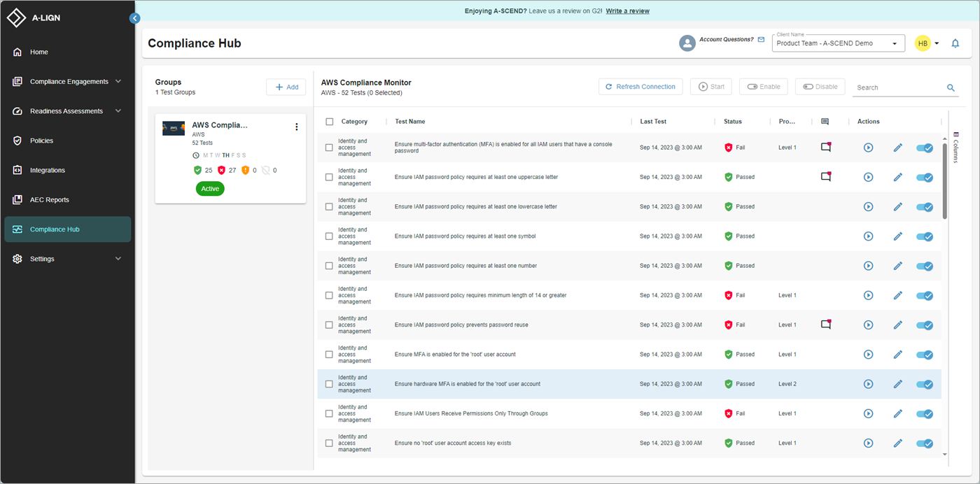Viewport: 980px width, 484px height.
Task: Run the password reuse test
Action: point(868,325)
